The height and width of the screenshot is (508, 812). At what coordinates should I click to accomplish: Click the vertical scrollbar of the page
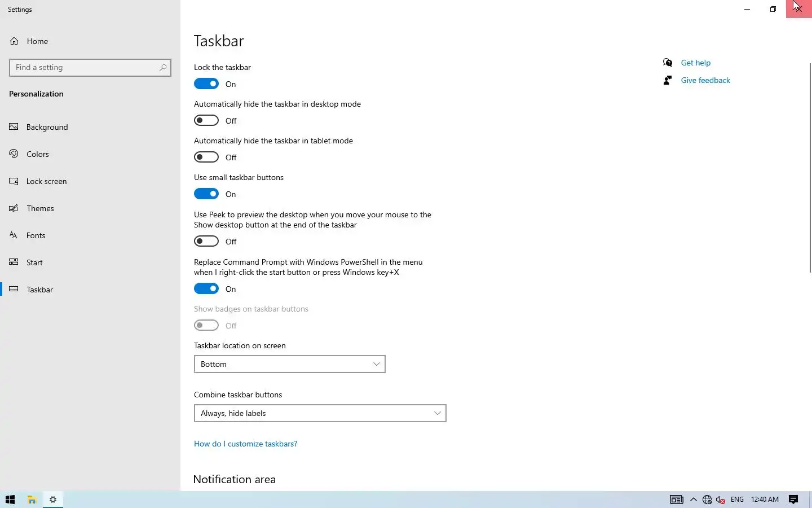(810, 168)
